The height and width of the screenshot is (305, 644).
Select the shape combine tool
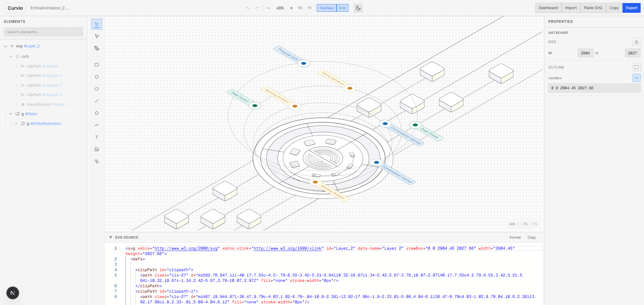[97, 161]
